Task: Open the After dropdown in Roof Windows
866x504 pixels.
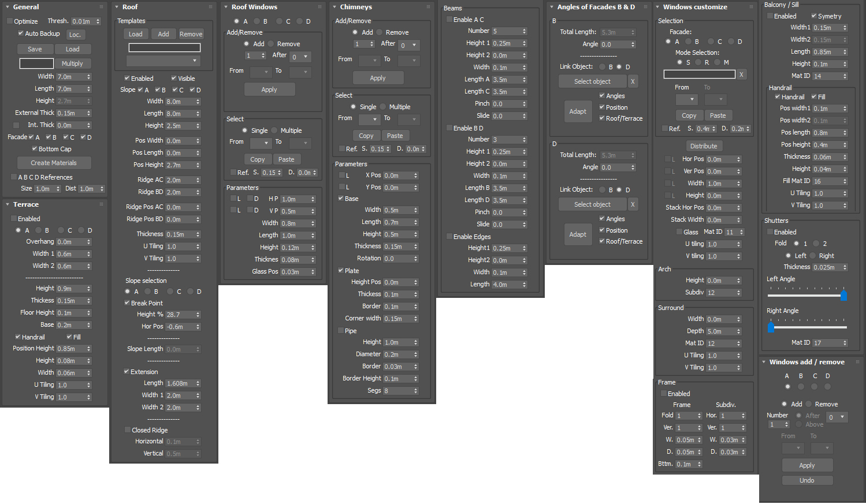Action: pos(300,57)
